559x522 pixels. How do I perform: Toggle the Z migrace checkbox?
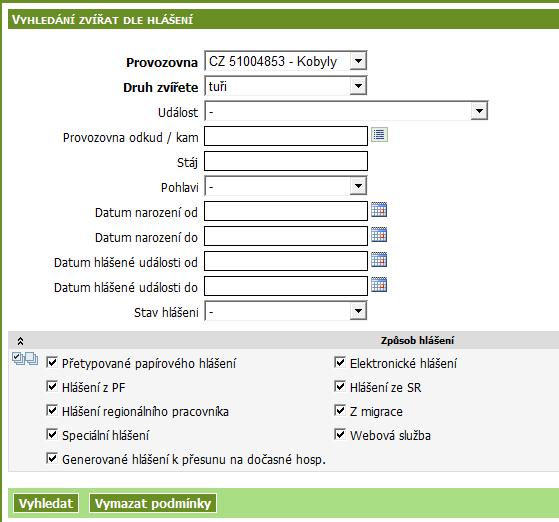coord(340,410)
